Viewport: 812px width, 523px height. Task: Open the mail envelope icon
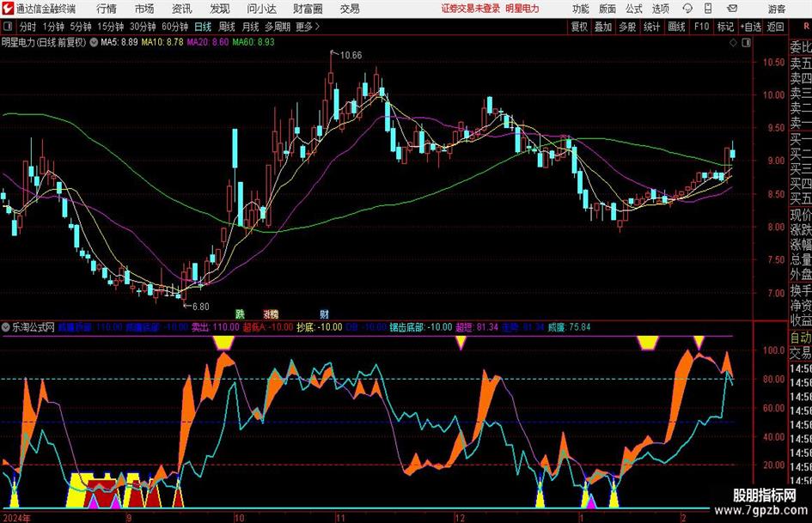pos(732,9)
